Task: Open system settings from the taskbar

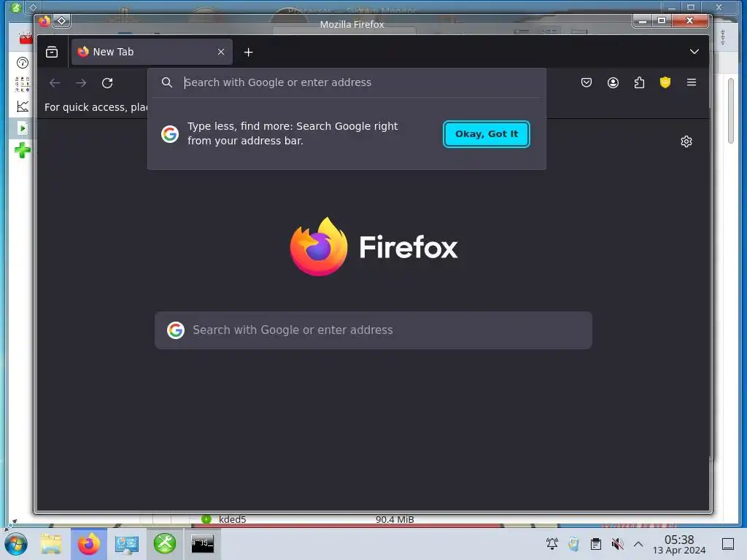Action: (x=127, y=544)
